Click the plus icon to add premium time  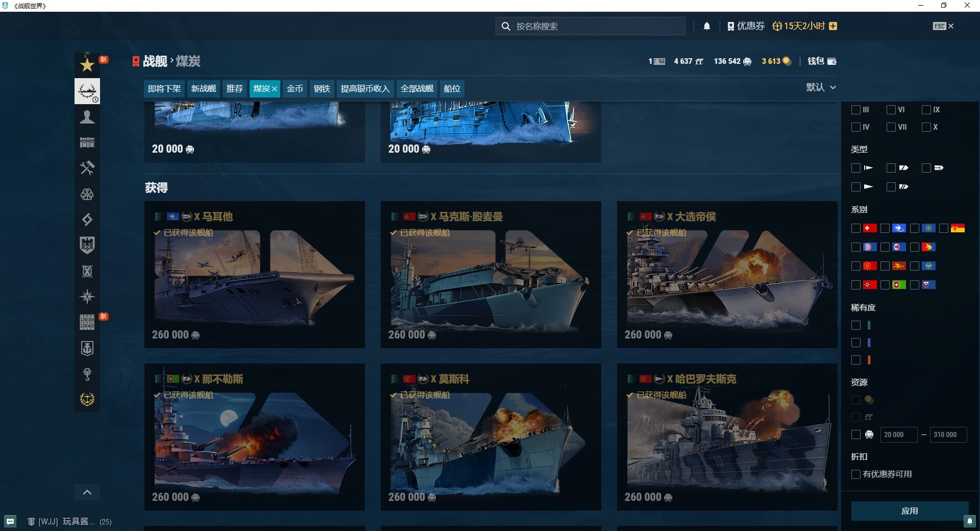click(833, 26)
